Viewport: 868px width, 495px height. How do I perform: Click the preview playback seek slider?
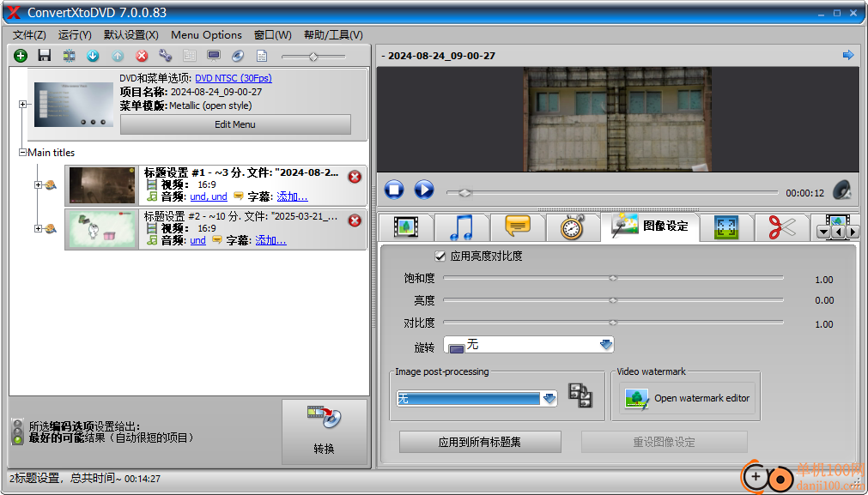tap(612, 192)
